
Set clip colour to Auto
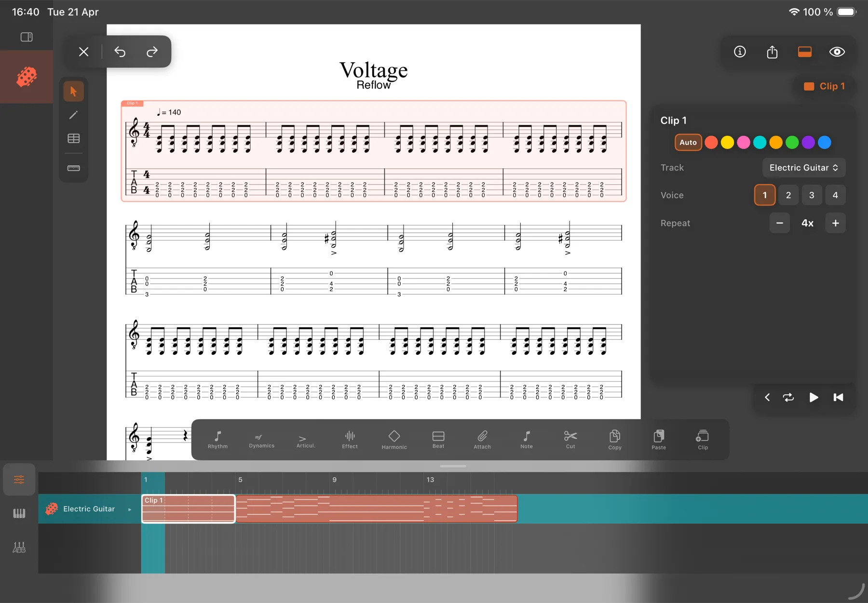(x=688, y=142)
